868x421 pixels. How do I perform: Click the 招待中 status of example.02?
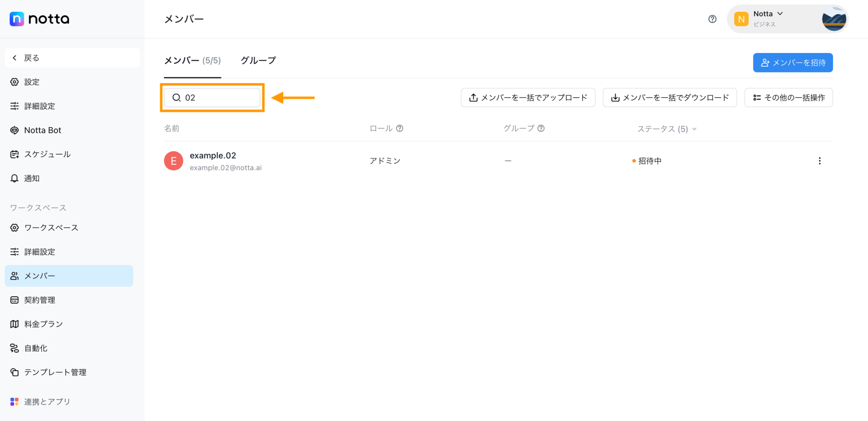click(x=647, y=161)
